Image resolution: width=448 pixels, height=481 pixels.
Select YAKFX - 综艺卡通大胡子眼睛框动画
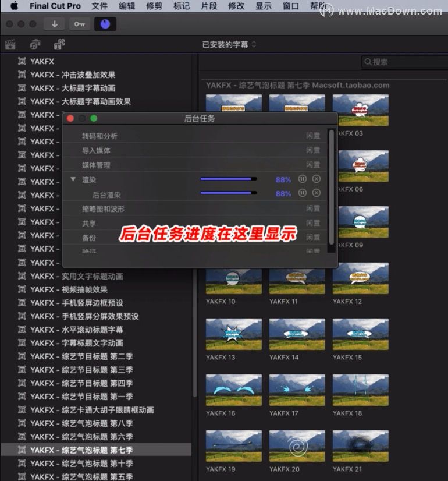(x=96, y=410)
